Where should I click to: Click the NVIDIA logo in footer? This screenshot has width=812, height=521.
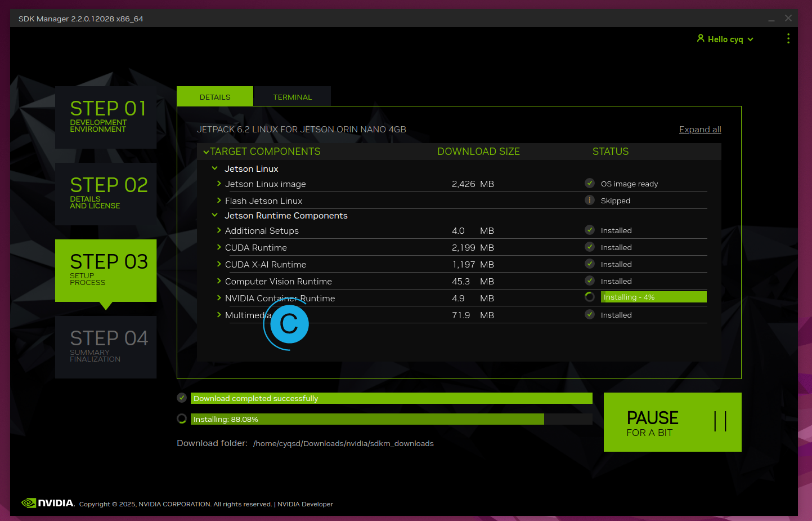tap(48, 503)
